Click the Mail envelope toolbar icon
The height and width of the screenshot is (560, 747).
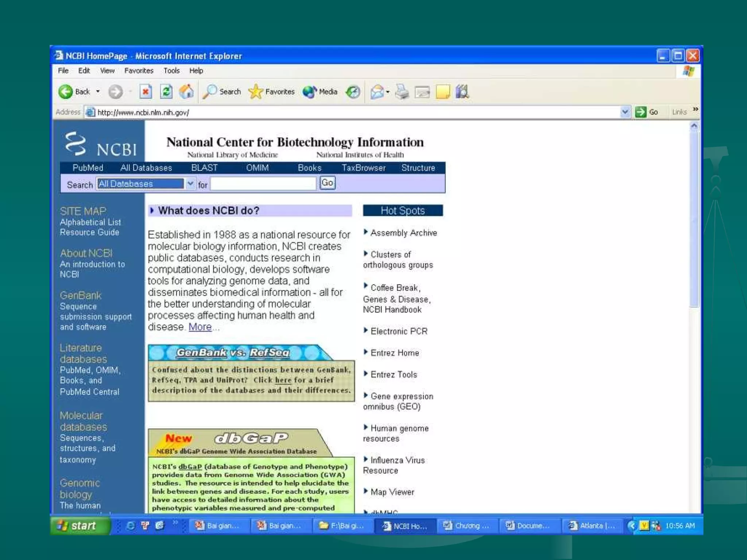(x=377, y=92)
